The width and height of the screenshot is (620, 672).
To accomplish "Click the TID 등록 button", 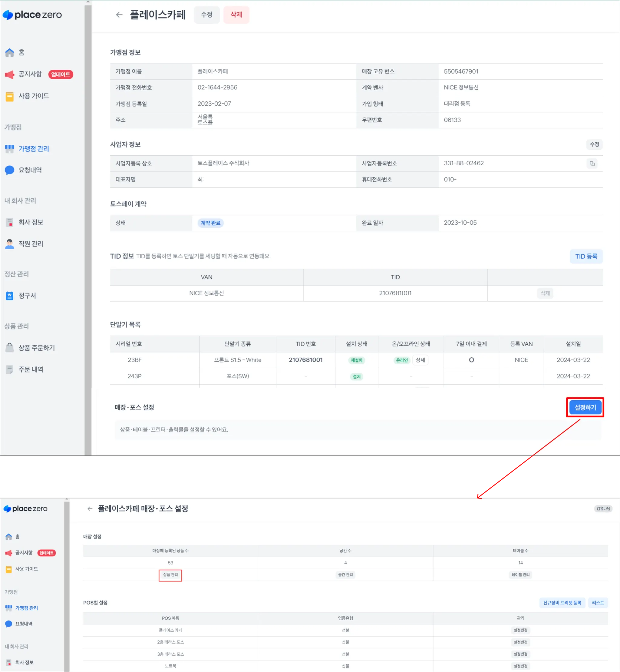I will 586,257.
